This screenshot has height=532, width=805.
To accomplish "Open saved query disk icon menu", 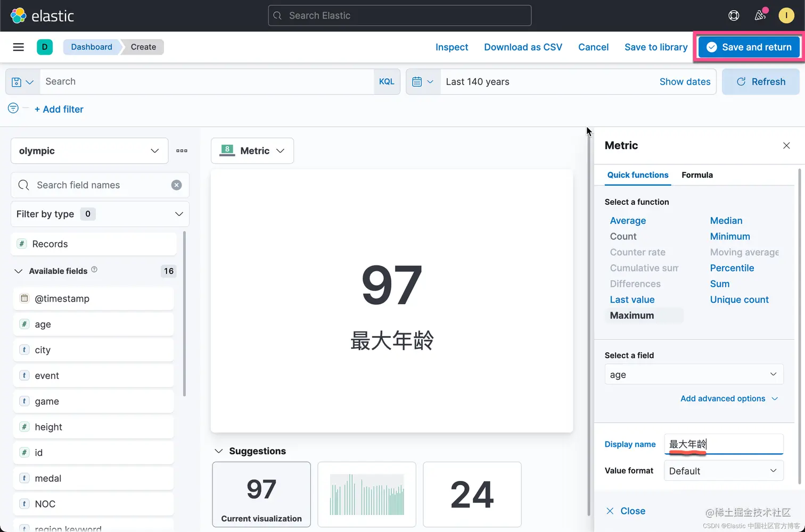I will coord(23,82).
